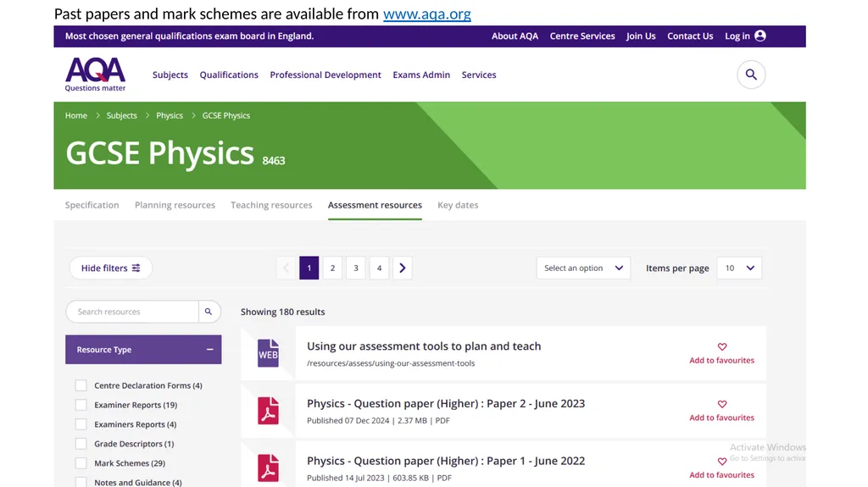Screen dimensions: 868x487
Task: Open the Select an option dropdown
Action: point(583,268)
